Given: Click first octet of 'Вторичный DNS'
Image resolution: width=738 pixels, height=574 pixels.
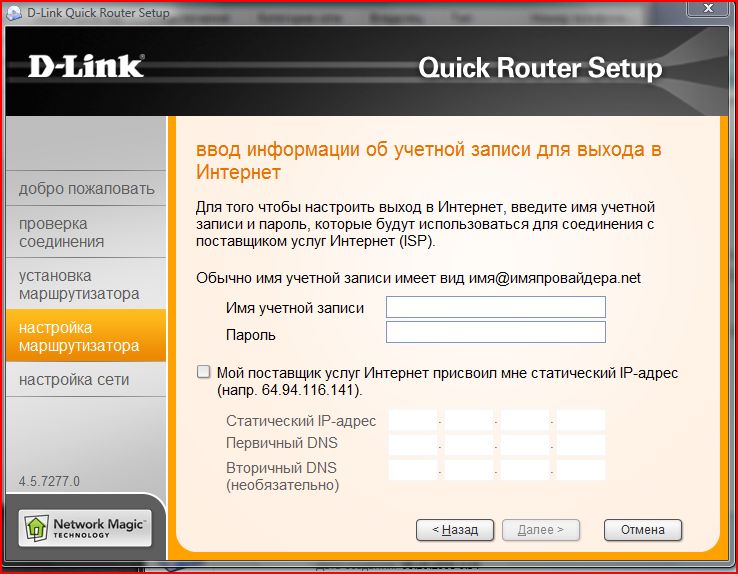Looking at the screenshot, I should [x=413, y=470].
